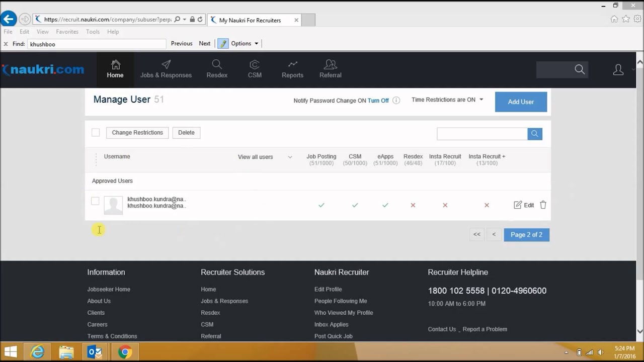The image size is (644, 362).
Task: Go to Home in Naukri navigation
Action: (x=115, y=69)
